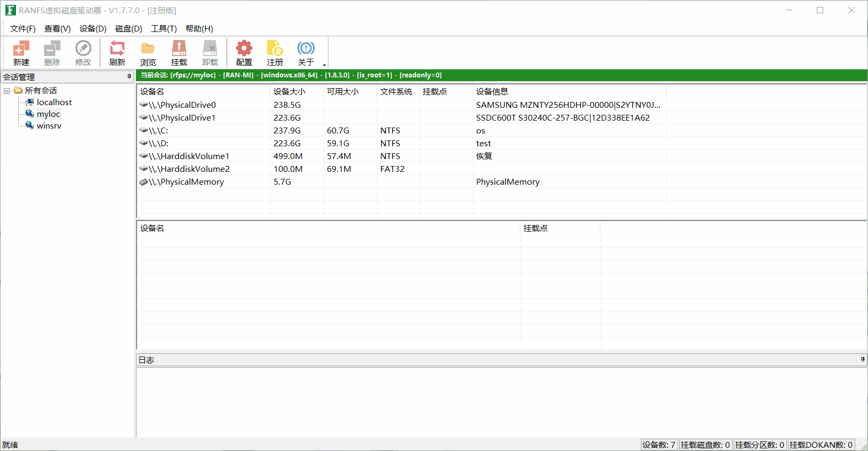Select the localhost session
The height and width of the screenshot is (451, 868).
pos(54,102)
